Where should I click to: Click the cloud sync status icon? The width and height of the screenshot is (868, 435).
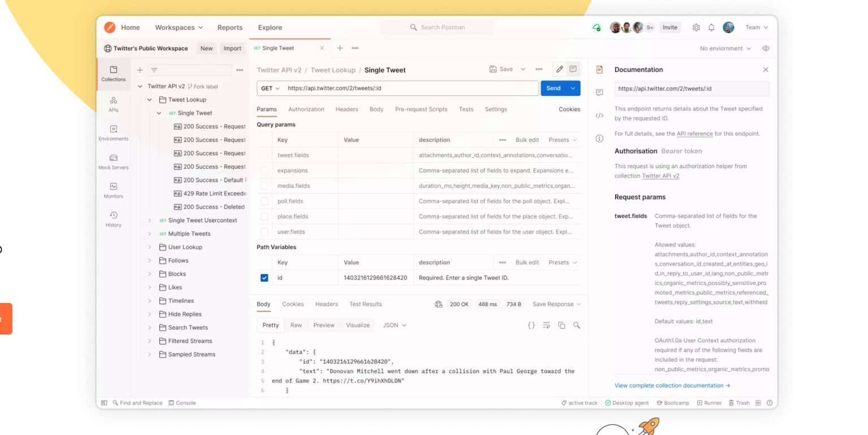(x=596, y=27)
